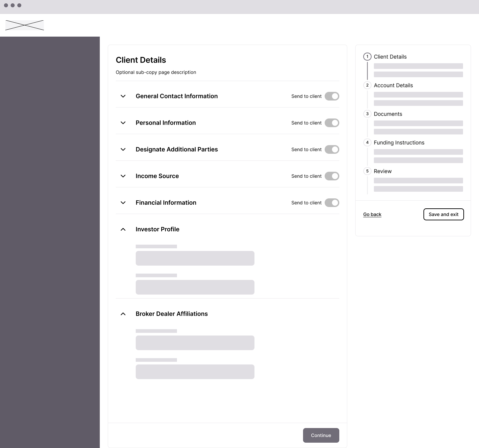This screenshot has width=479, height=448.
Task: Click the Financial Information chevron icon
Action: (x=123, y=203)
